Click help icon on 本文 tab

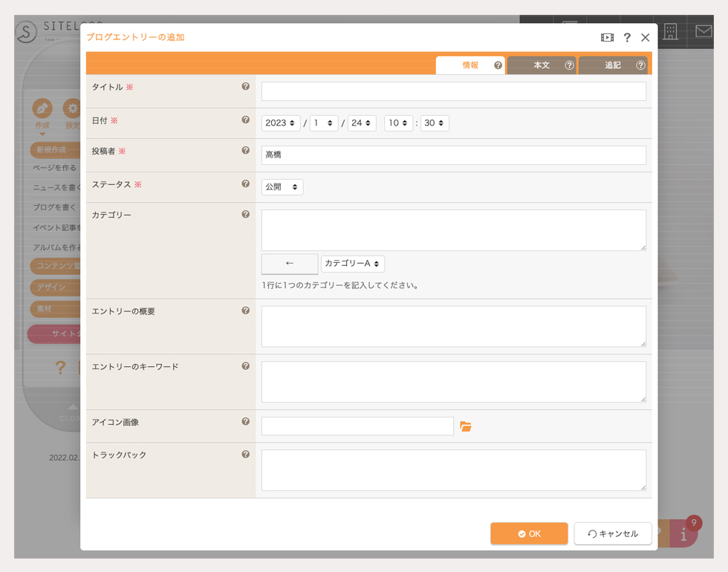569,65
